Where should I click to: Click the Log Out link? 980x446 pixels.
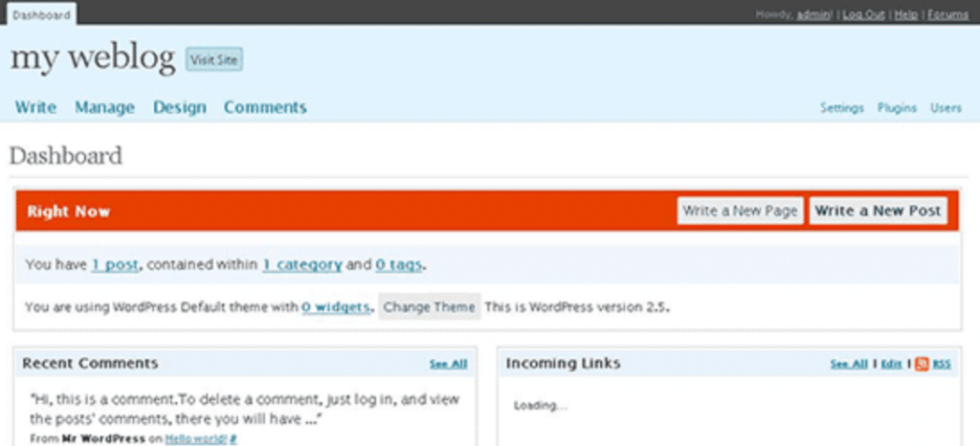point(863,15)
